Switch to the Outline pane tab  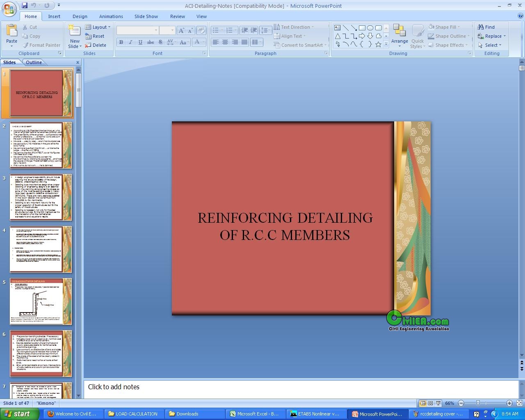(x=34, y=62)
